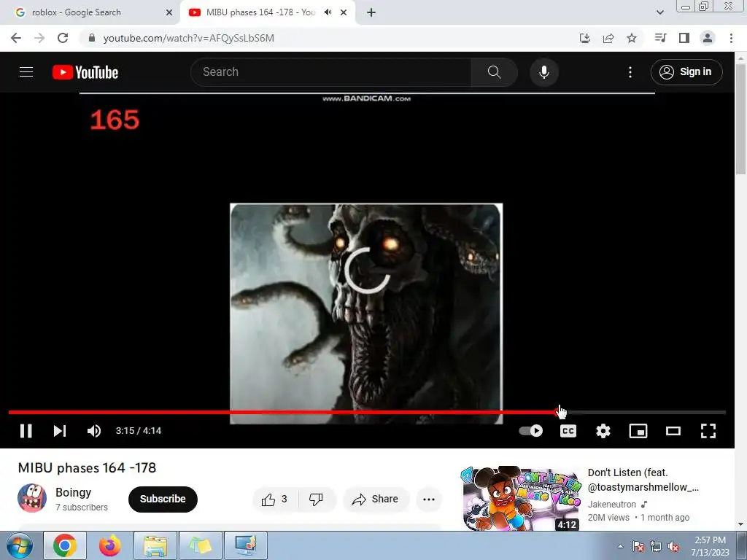Toggle the autoplay switch
The width and height of the screenshot is (747, 560).
coord(531,431)
